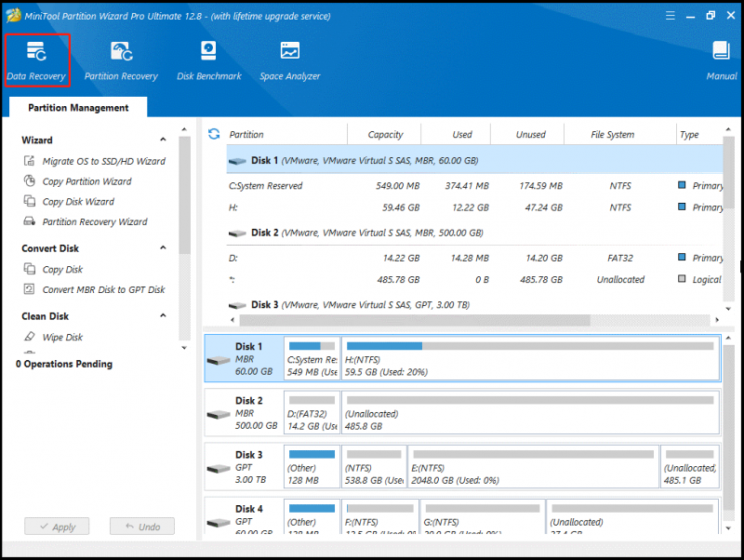Screen dimensions: 744x560
Task: Sort by the Capacity column header
Action: (385, 134)
